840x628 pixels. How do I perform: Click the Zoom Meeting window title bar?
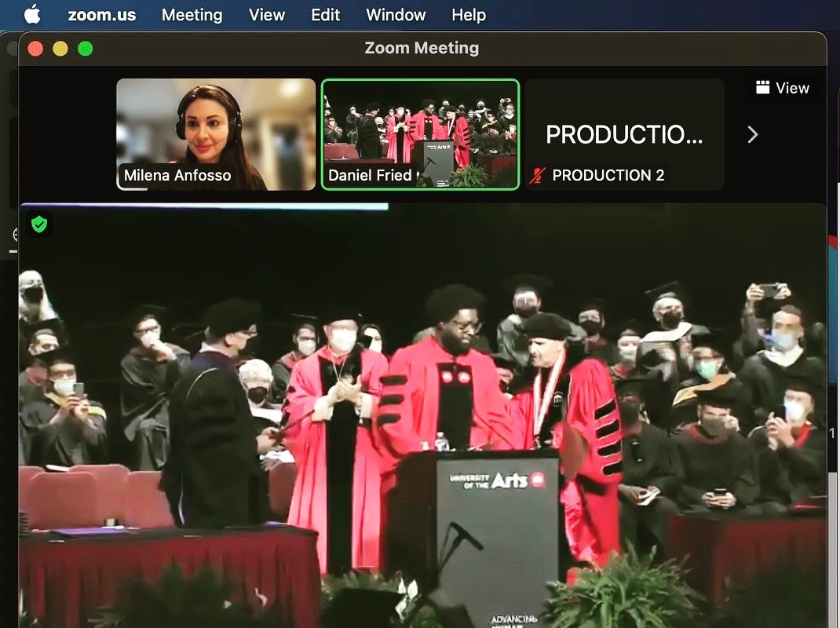click(422, 48)
